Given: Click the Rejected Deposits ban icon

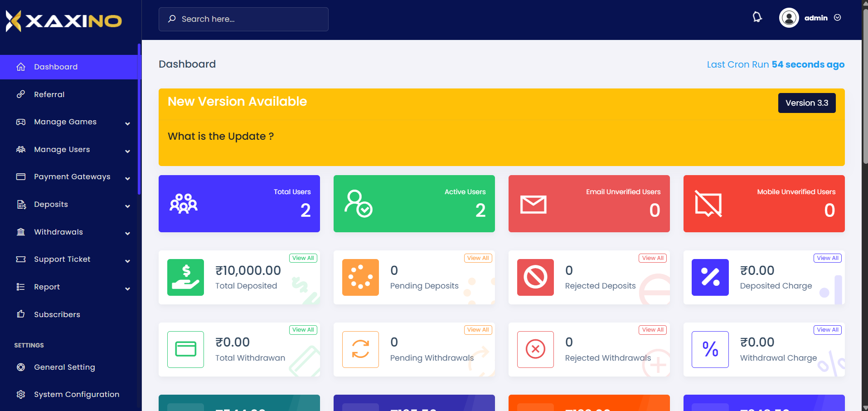Looking at the screenshot, I should click(535, 277).
